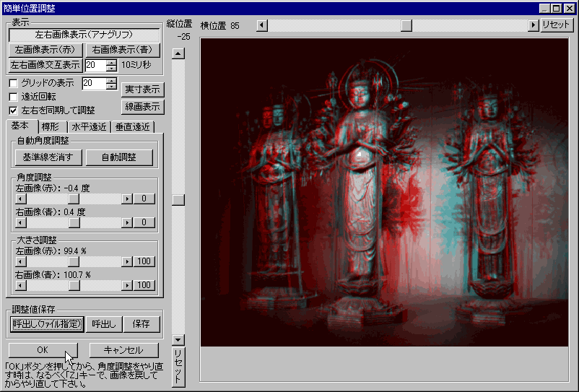
Task: Click the anaglyph preview image
Action: [x=384, y=192]
